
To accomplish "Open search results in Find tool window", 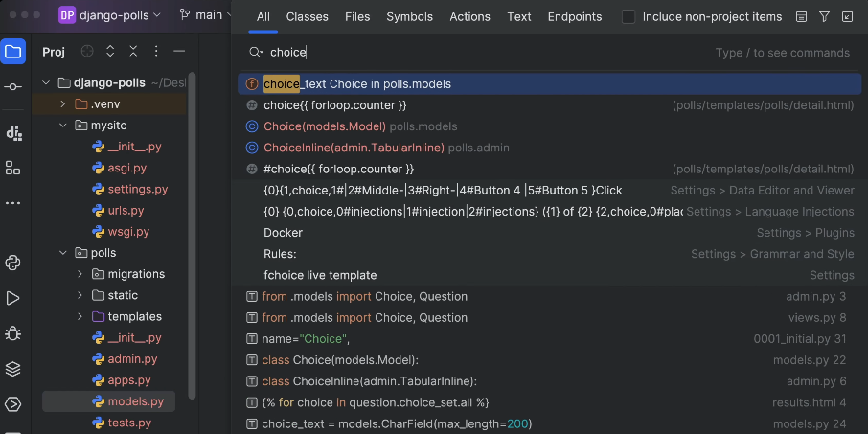I will coord(848,17).
